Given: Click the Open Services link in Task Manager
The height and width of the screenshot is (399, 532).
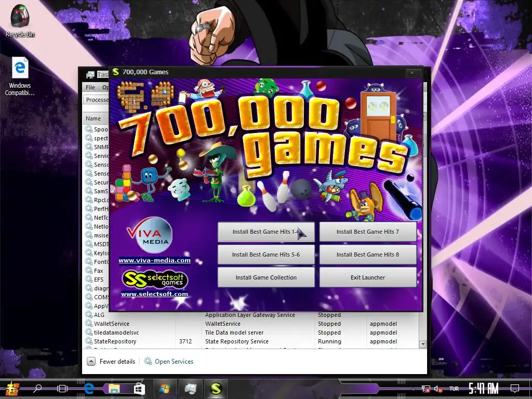Looking at the screenshot, I should tap(174, 362).
